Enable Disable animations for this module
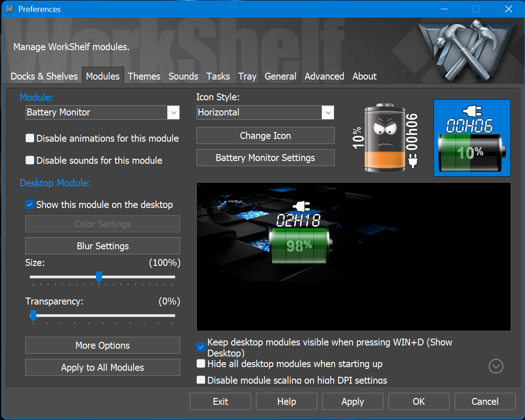Image resolution: width=525 pixels, height=420 pixels. pyautogui.click(x=30, y=138)
